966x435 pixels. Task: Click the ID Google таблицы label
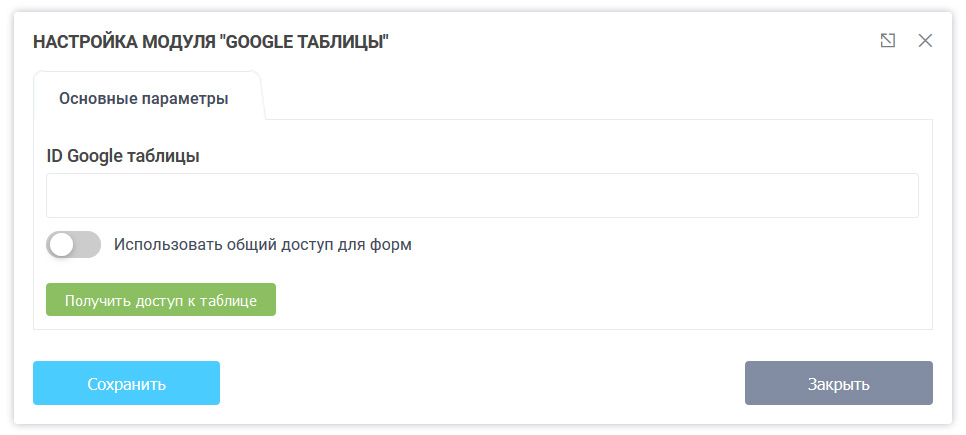pos(123,156)
